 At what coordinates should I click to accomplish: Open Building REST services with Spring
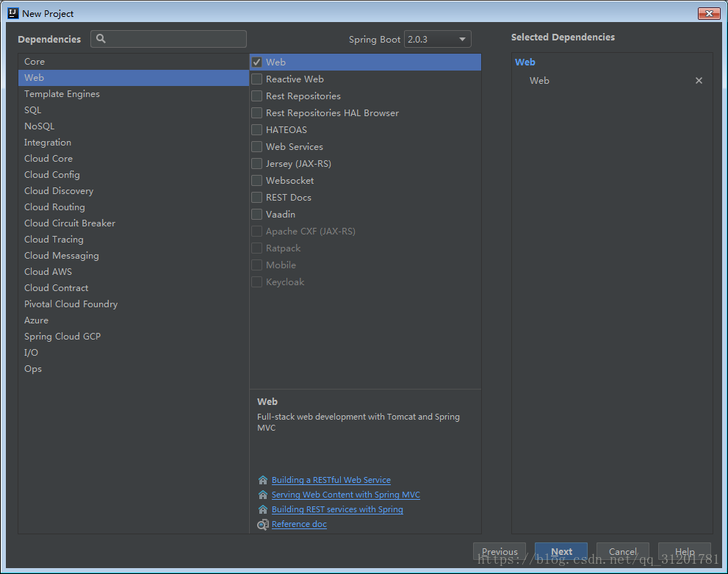(337, 509)
